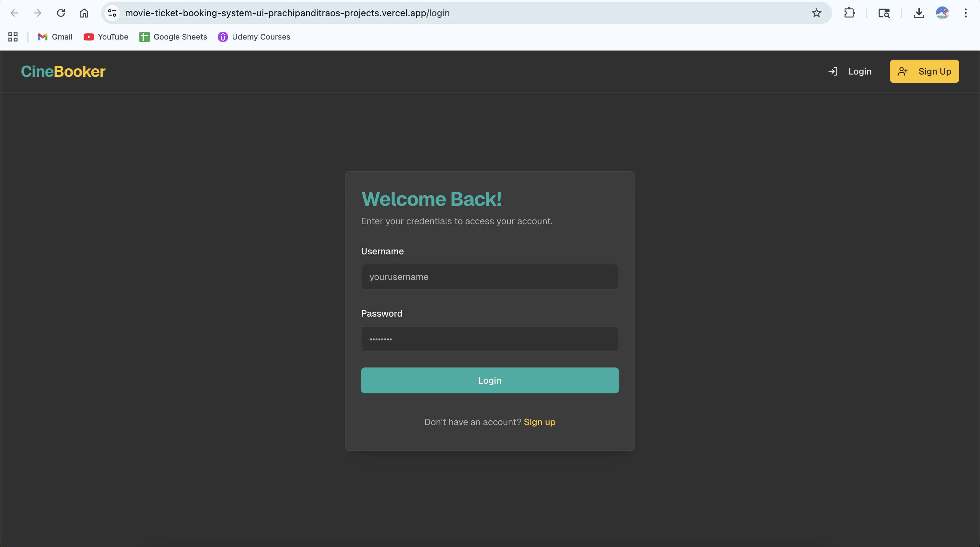The width and height of the screenshot is (980, 547).
Task: Open the Gmail bookmark
Action: (x=55, y=37)
